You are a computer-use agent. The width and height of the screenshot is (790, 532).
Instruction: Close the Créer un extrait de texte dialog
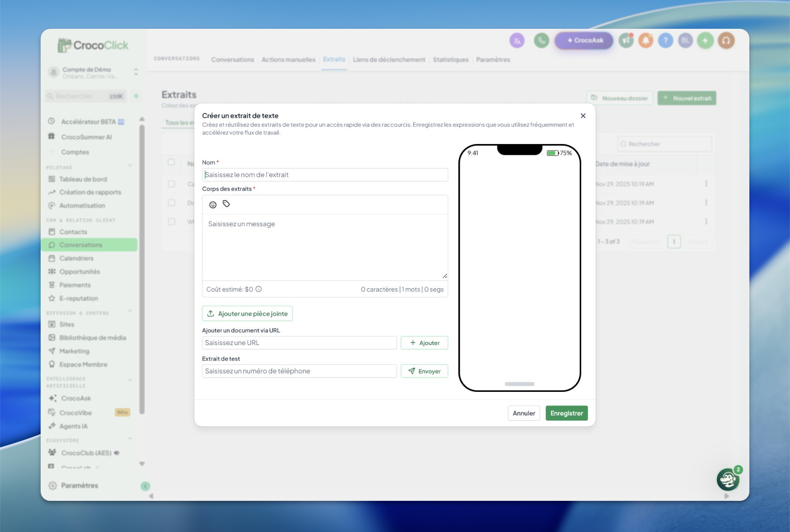(x=583, y=116)
